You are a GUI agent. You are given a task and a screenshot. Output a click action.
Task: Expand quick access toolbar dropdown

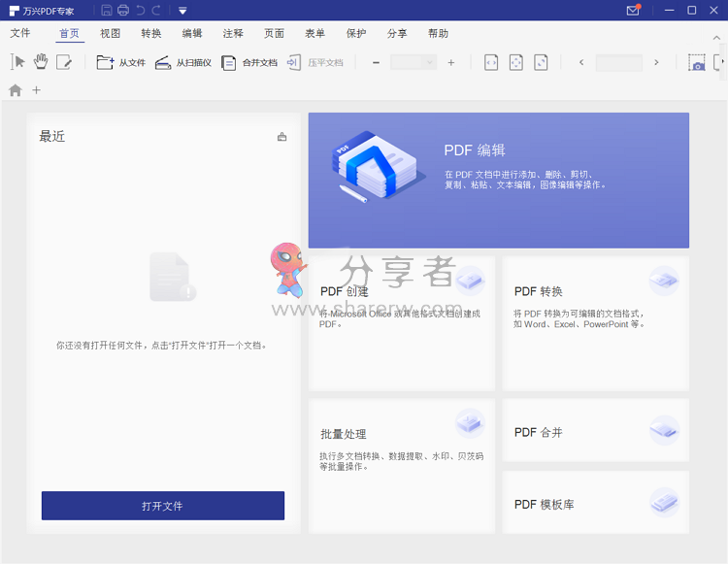(x=182, y=11)
